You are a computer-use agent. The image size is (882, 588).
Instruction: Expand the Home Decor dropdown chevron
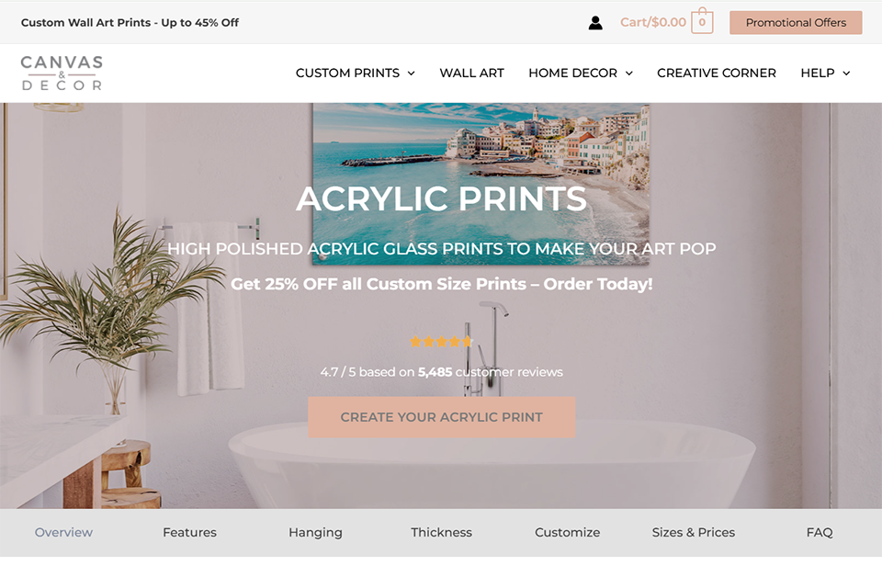click(628, 73)
